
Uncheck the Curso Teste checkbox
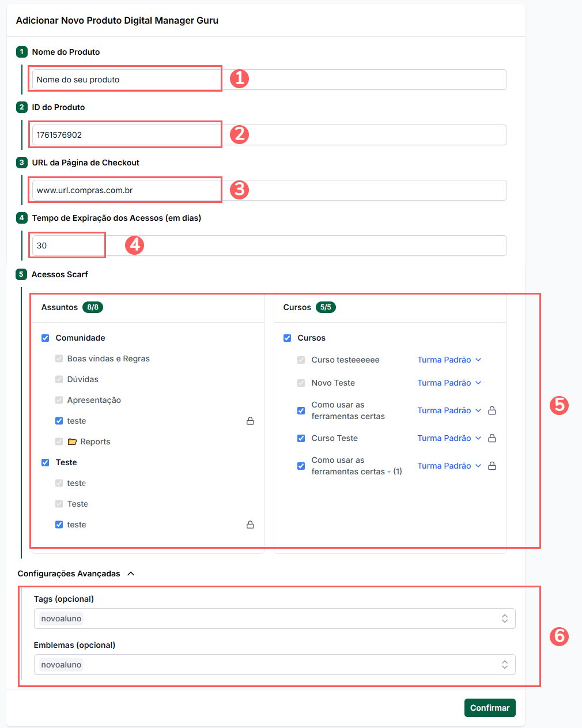(301, 438)
